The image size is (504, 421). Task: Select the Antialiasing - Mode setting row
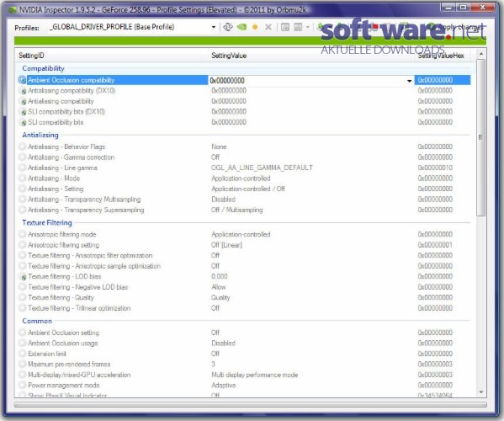pyautogui.click(x=242, y=179)
